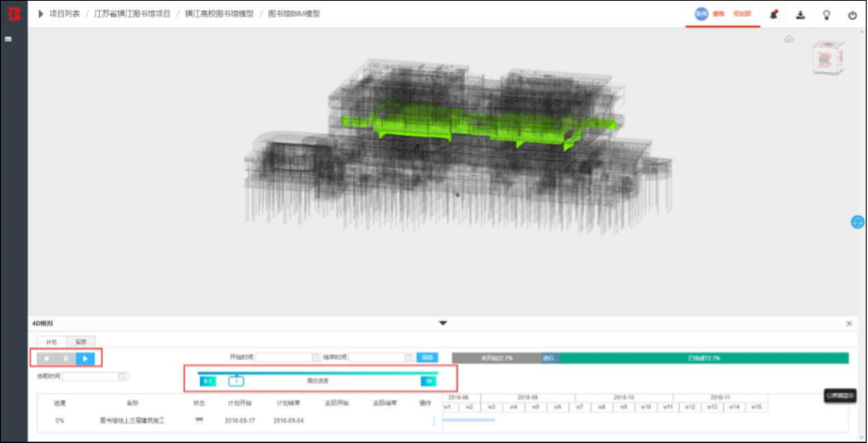The image size is (868, 443).
Task: Switch to the 计划 tab
Action: click(x=52, y=342)
